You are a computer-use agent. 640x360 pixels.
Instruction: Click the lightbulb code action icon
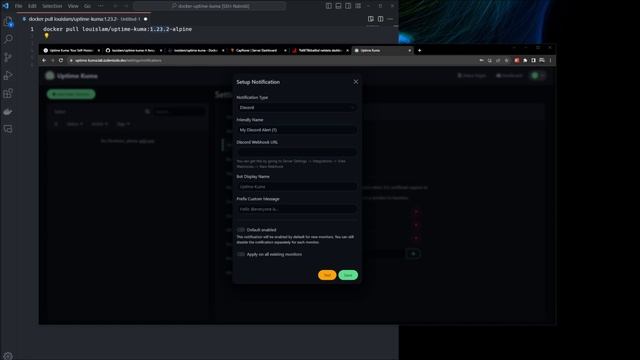click(47, 36)
